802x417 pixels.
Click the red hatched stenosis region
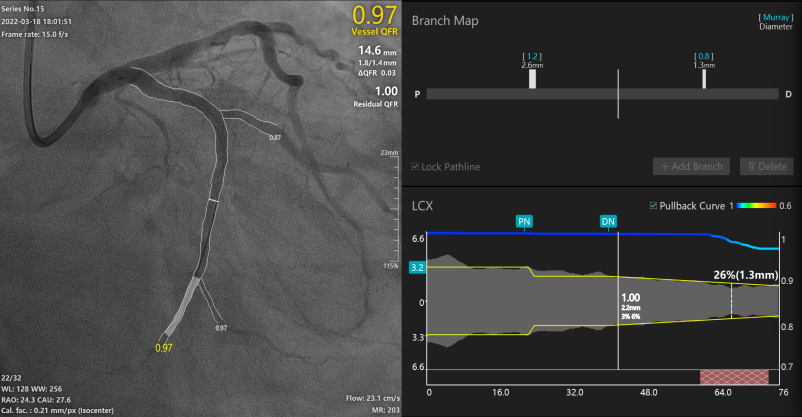(x=734, y=376)
